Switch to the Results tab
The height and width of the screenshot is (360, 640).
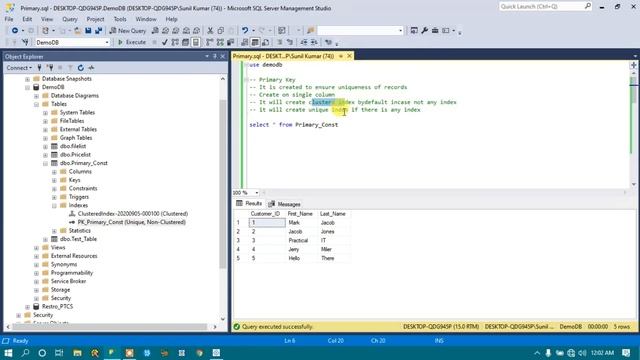coord(249,204)
